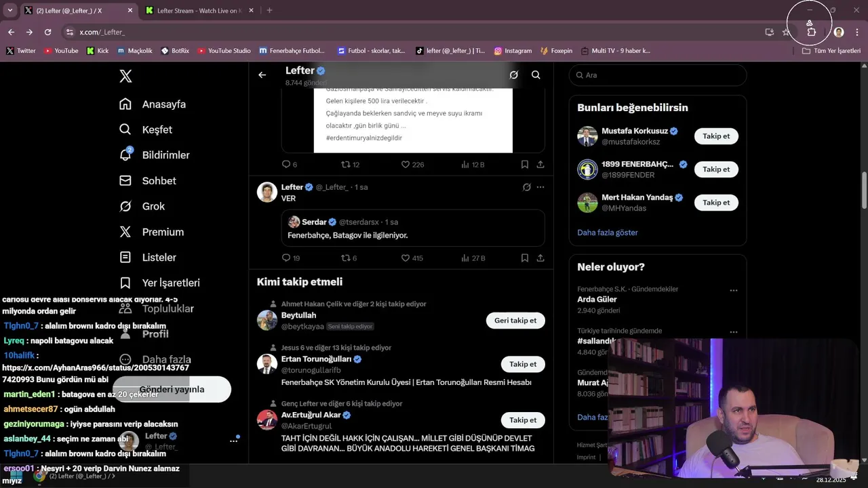Follow 1899 FENERBAHÇE account
The width and height of the screenshot is (868, 488).
716,169
